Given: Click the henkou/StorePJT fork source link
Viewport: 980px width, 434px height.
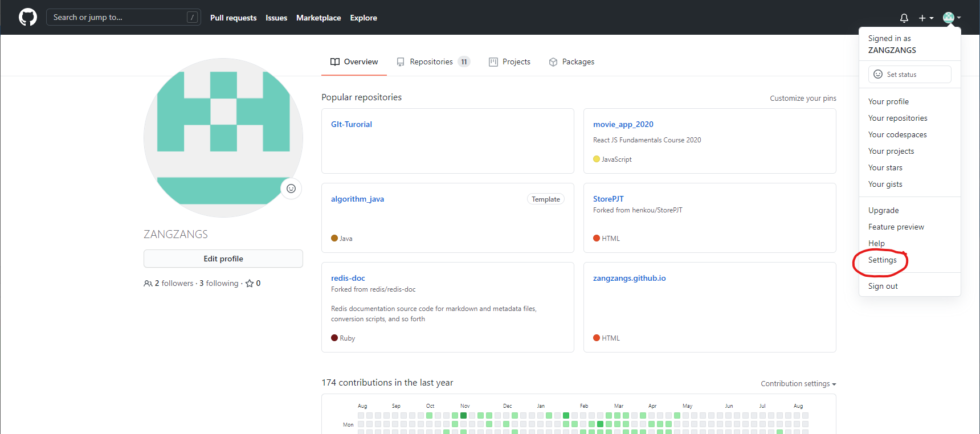Looking at the screenshot, I should (x=657, y=210).
